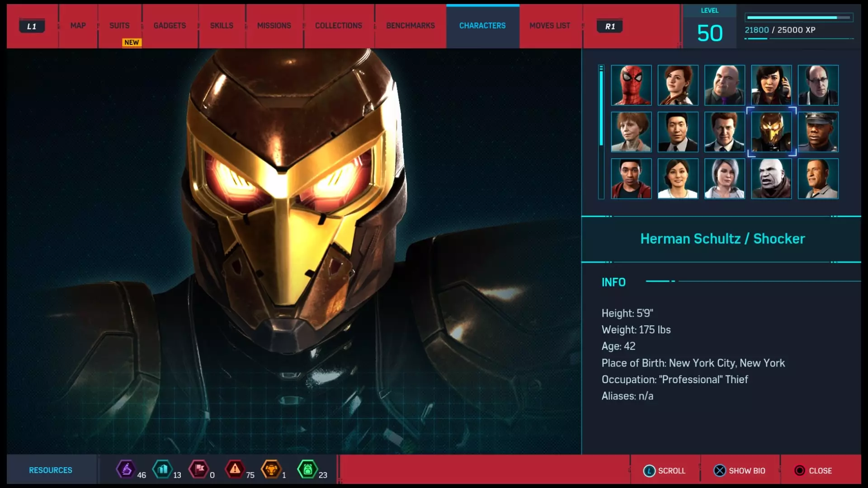Select the bald man with glasses portrait
This screenshot has width=868, height=488.
(x=818, y=85)
